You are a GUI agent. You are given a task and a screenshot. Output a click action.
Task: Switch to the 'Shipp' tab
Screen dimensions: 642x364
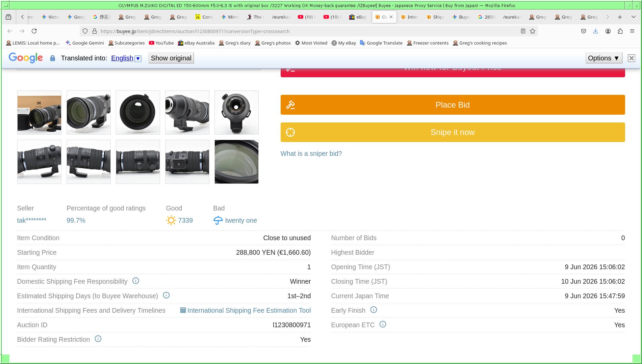[x=435, y=17]
